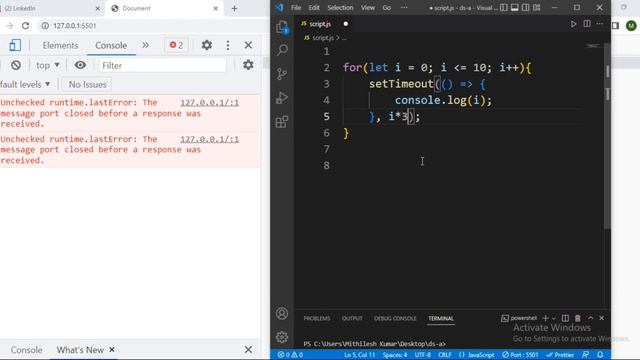Click Prettier in the status bar
The height and width of the screenshot is (360, 640).
click(x=560, y=355)
